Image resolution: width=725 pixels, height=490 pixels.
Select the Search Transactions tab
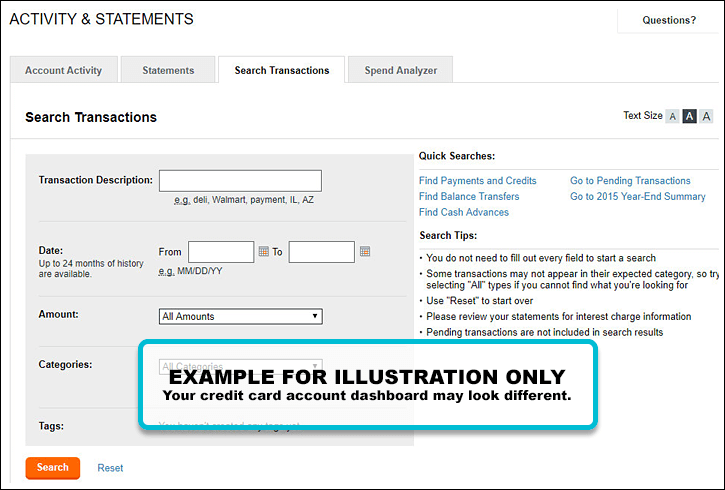click(282, 70)
